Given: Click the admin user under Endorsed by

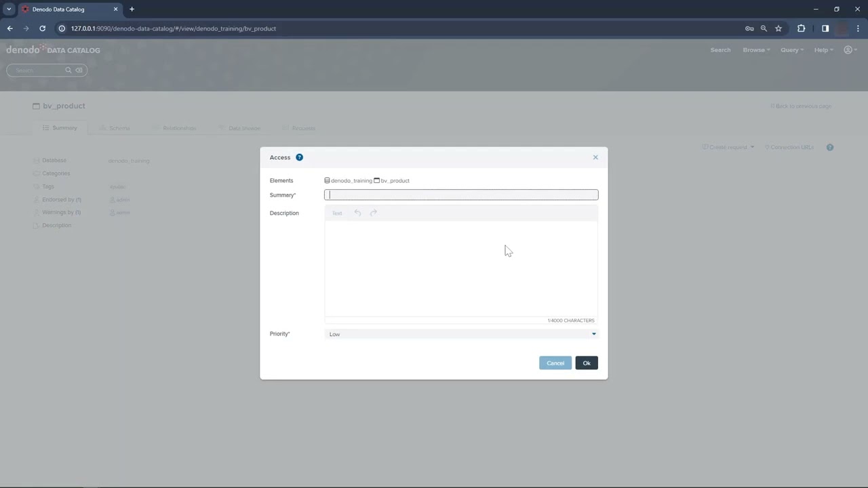Looking at the screenshot, I should pos(119,200).
